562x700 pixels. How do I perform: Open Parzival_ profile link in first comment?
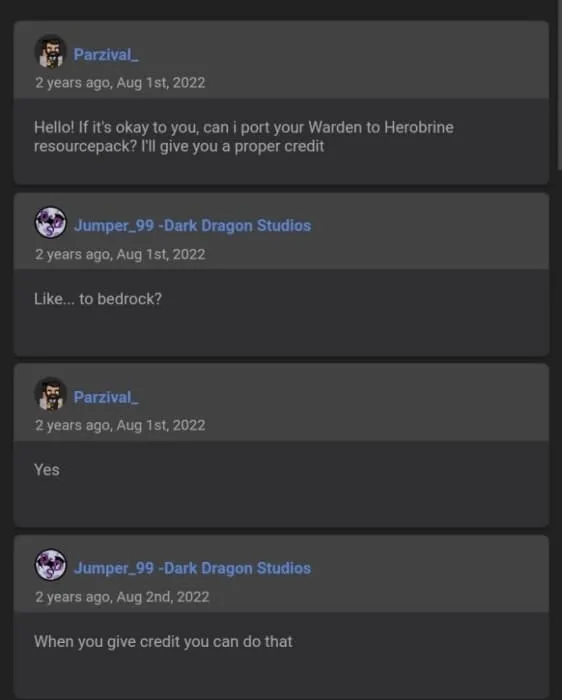(x=106, y=54)
